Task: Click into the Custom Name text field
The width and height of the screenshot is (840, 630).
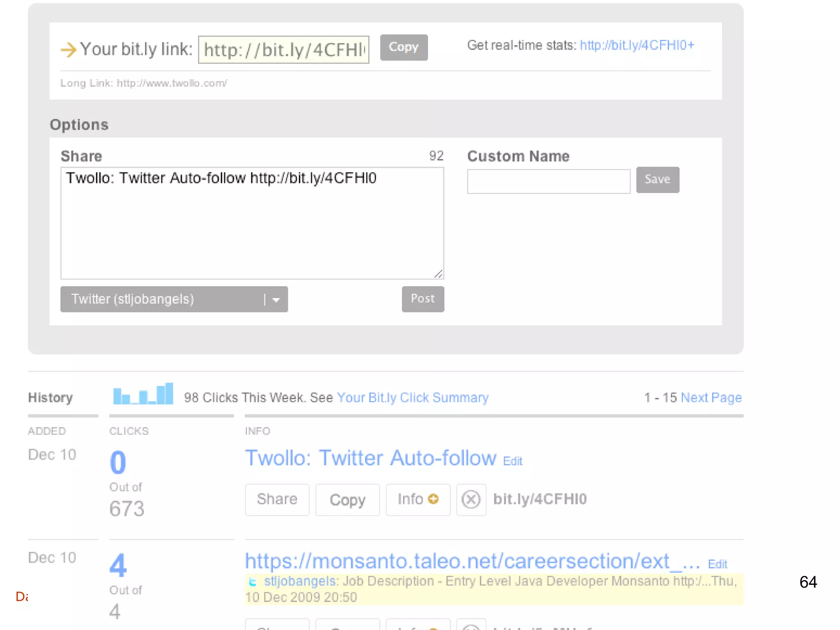Action: [x=548, y=181]
